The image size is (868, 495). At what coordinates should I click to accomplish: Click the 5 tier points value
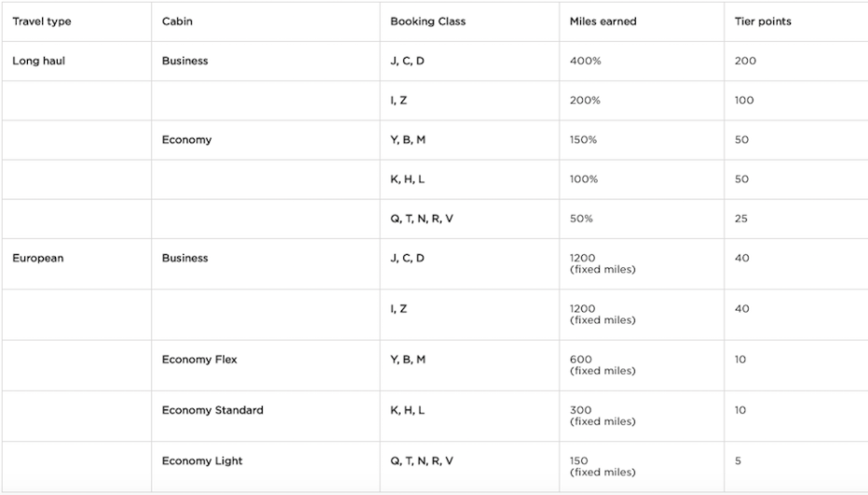738,462
